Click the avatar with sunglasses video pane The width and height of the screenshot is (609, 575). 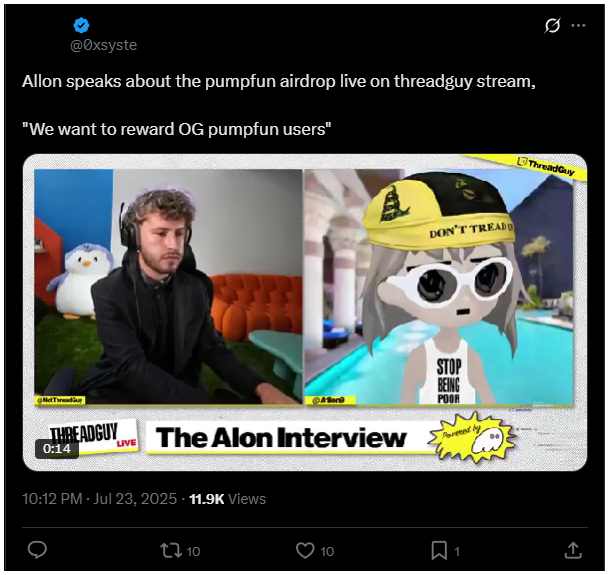[439, 288]
